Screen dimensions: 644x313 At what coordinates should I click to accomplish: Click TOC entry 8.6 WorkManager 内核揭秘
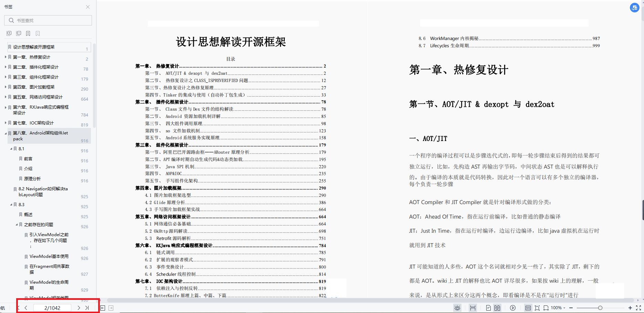click(509, 38)
